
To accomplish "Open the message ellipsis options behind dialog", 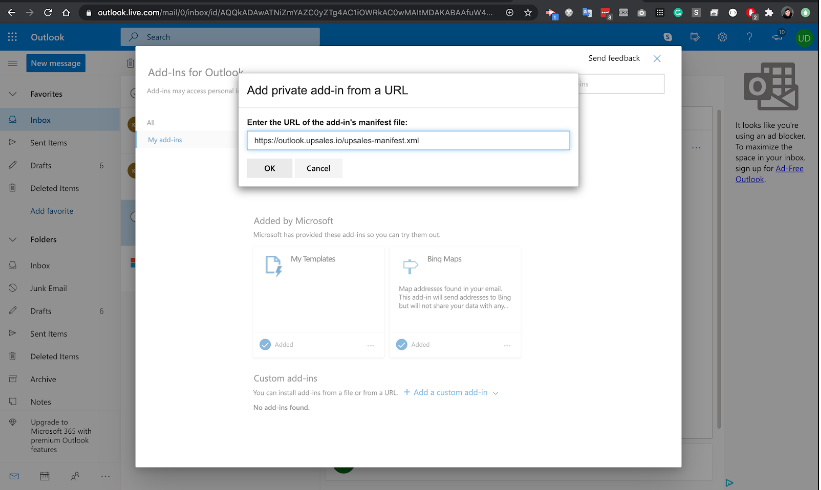I will [696, 148].
